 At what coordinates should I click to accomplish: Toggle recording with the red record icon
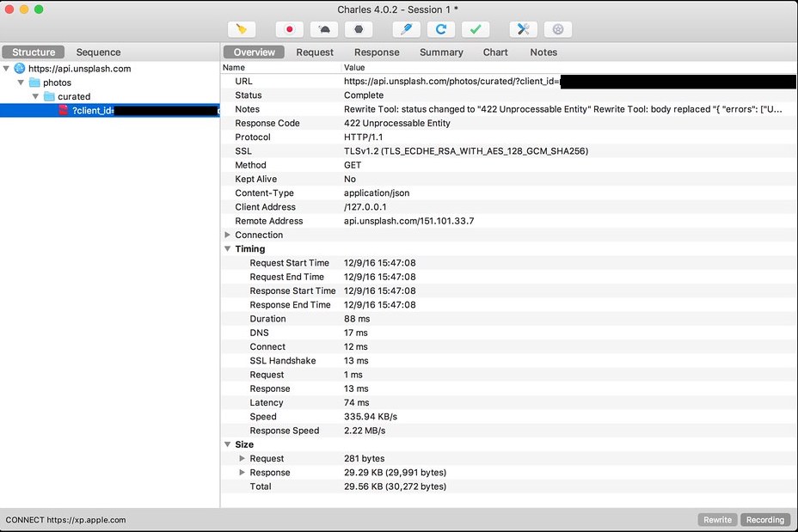tap(290, 29)
